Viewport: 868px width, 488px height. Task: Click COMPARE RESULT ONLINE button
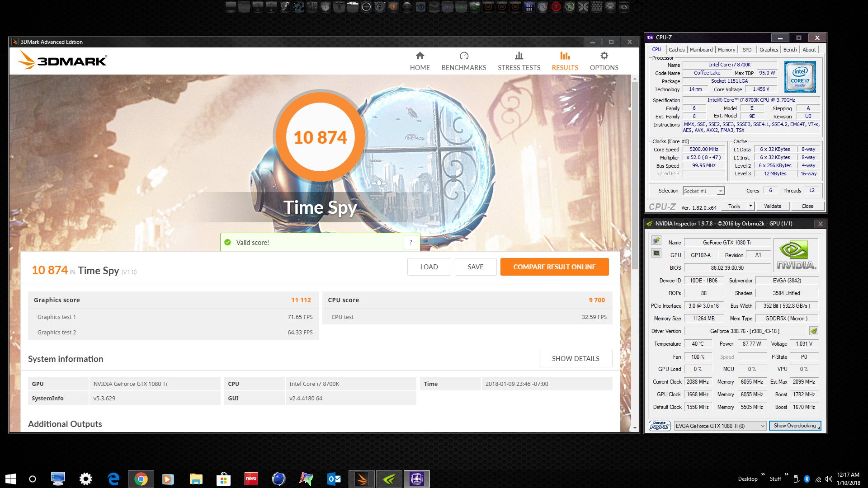pyautogui.click(x=554, y=267)
